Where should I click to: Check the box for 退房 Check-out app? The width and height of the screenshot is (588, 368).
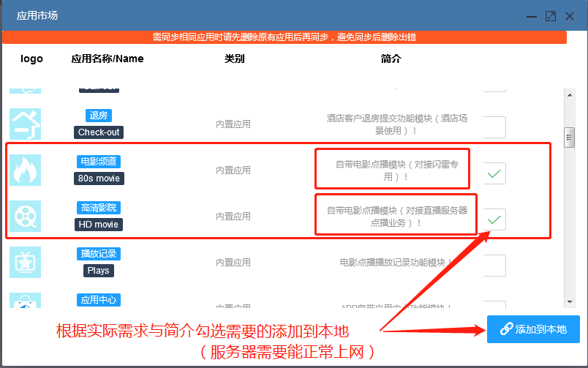point(495,127)
